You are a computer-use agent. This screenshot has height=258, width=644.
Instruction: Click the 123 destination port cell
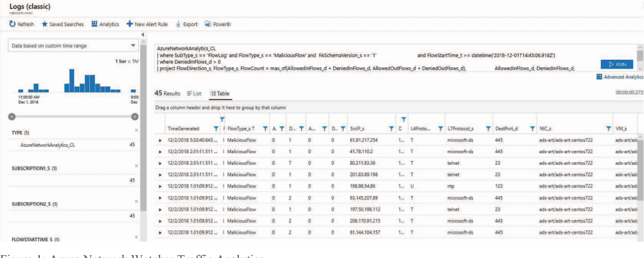pos(498,186)
